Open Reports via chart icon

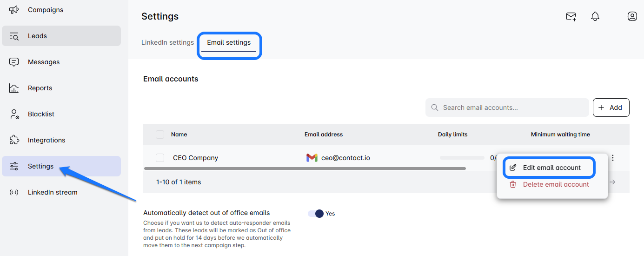pyautogui.click(x=14, y=88)
